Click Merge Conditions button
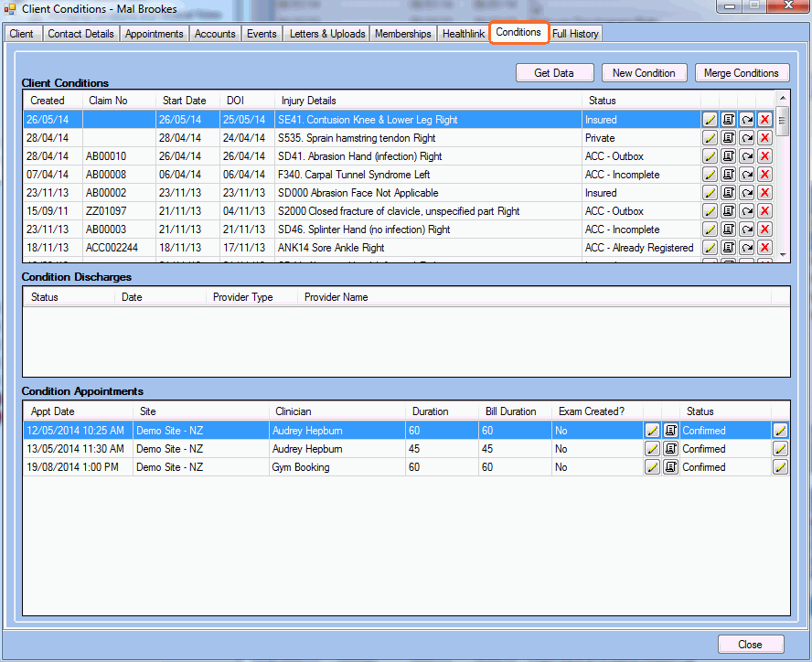This screenshot has height=662, width=812. [743, 73]
